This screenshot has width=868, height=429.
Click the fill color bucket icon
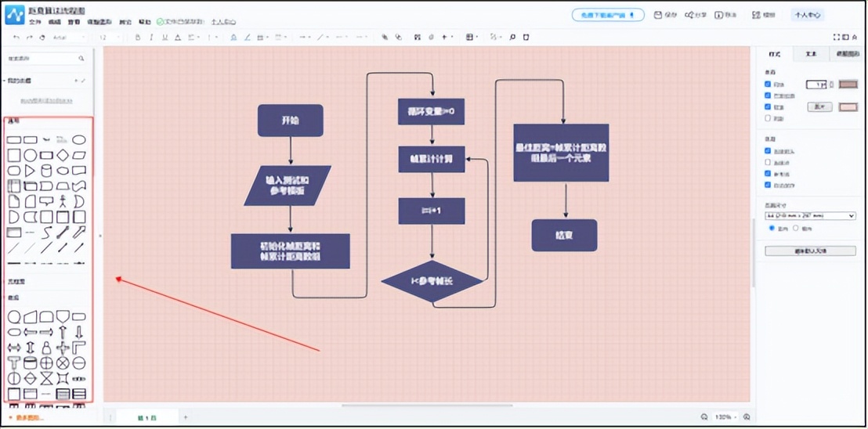click(x=233, y=38)
